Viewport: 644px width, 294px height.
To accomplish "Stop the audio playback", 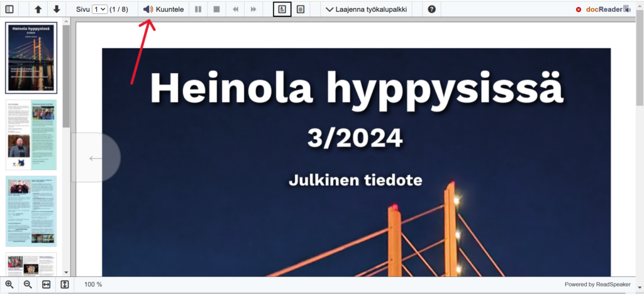I will pos(216,9).
